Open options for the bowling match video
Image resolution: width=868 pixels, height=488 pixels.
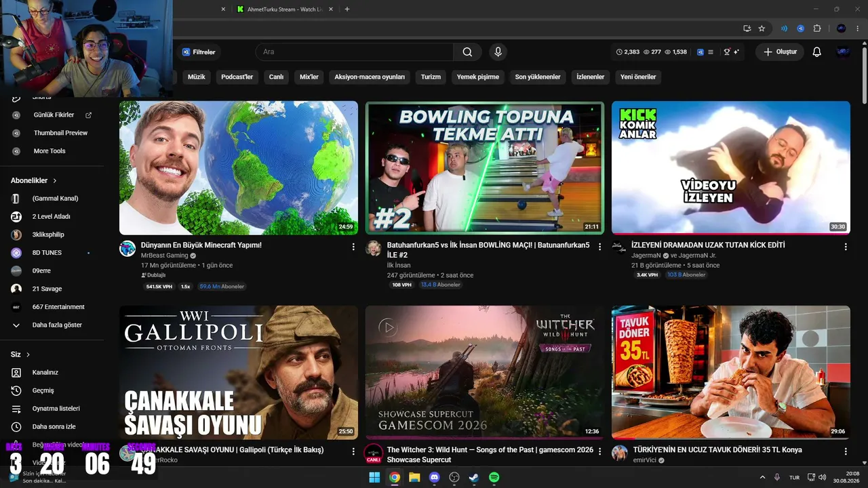pos(599,247)
